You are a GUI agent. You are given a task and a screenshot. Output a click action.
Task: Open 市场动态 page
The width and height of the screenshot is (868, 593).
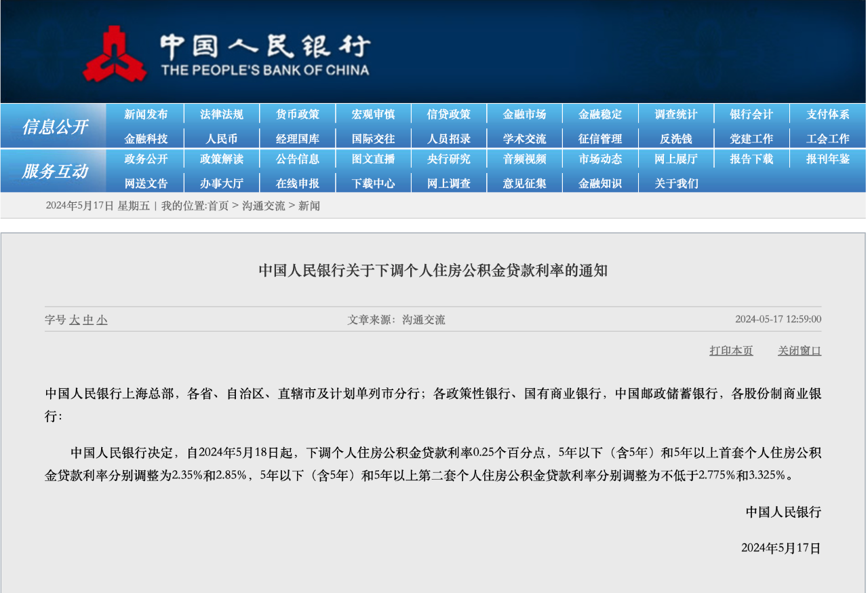[600, 159]
